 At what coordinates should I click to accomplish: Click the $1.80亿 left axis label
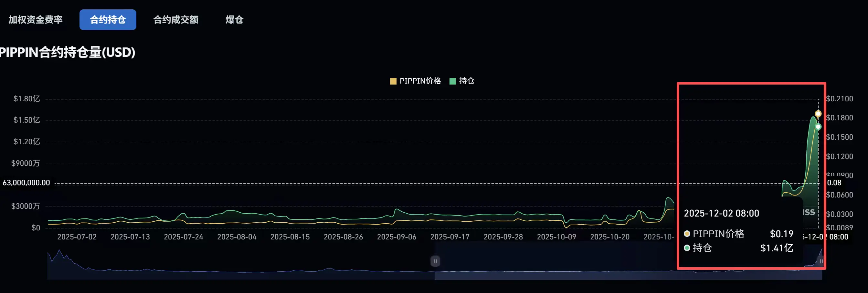(x=26, y=98)
